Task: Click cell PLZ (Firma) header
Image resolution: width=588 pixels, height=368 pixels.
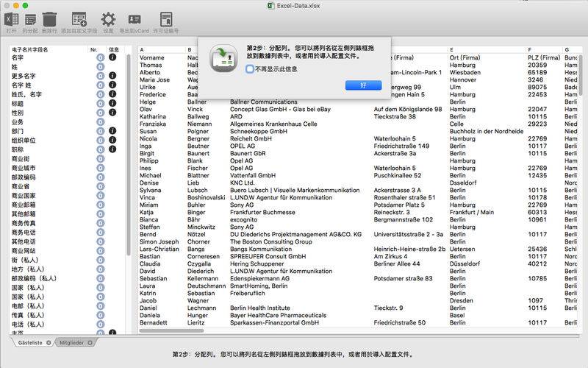Action: pos(544,57)
